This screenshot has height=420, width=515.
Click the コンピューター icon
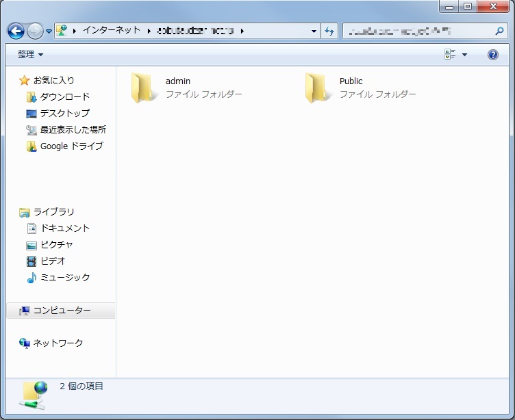[x=24, y=311]
